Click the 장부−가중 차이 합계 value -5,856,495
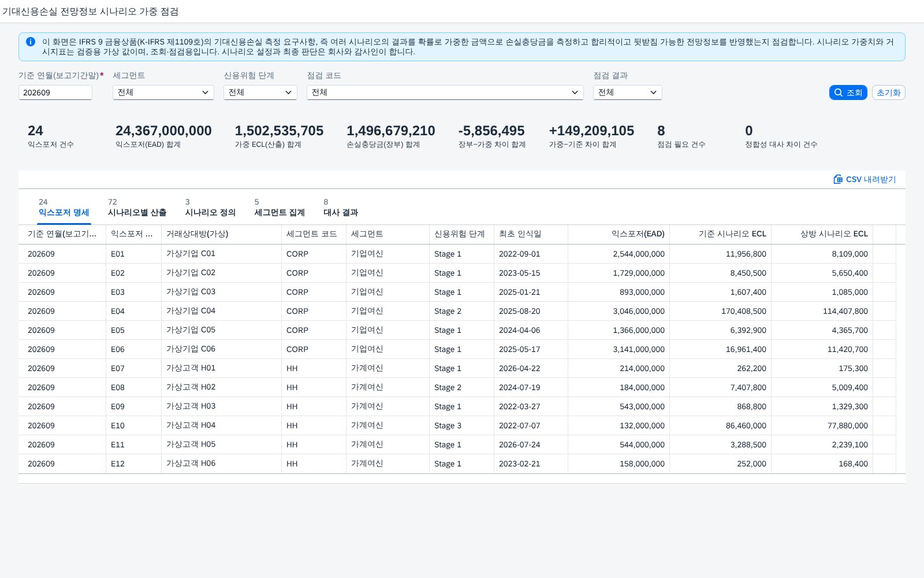This screenshot has height=578, width=924. [491, 131]
